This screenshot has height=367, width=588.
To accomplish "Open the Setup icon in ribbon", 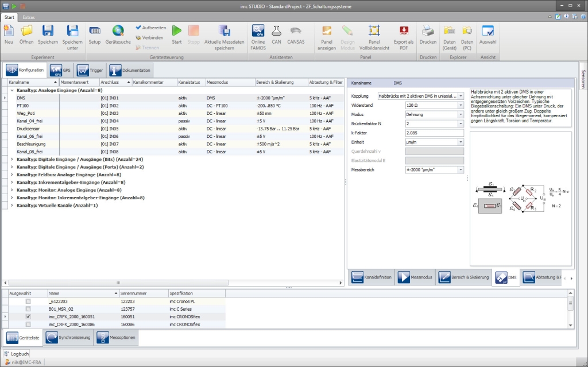I will (x=95, y=32).
